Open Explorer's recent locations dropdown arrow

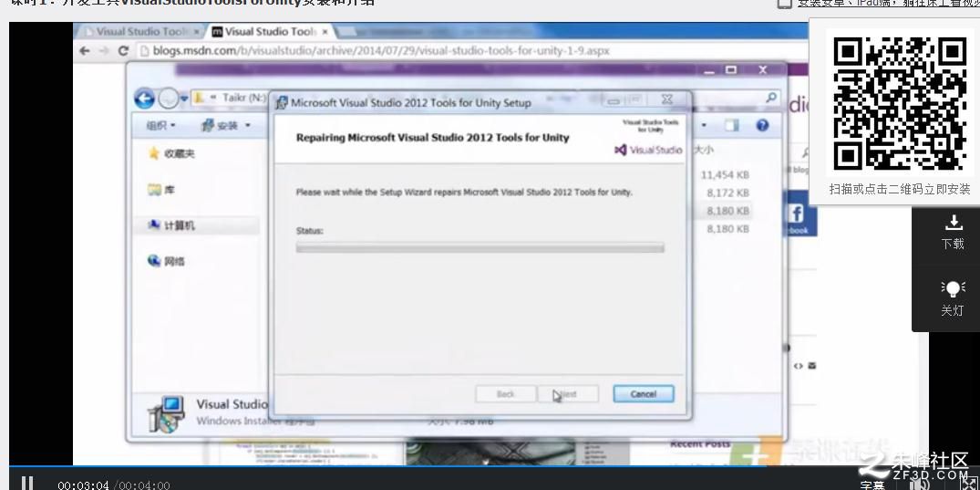tap(184, 99)
